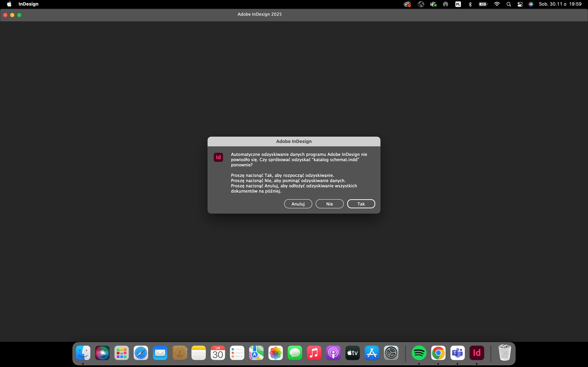588x367 pixels.
Task: Open the InDesign menu in menu bar
Action: tap(28, 4)
